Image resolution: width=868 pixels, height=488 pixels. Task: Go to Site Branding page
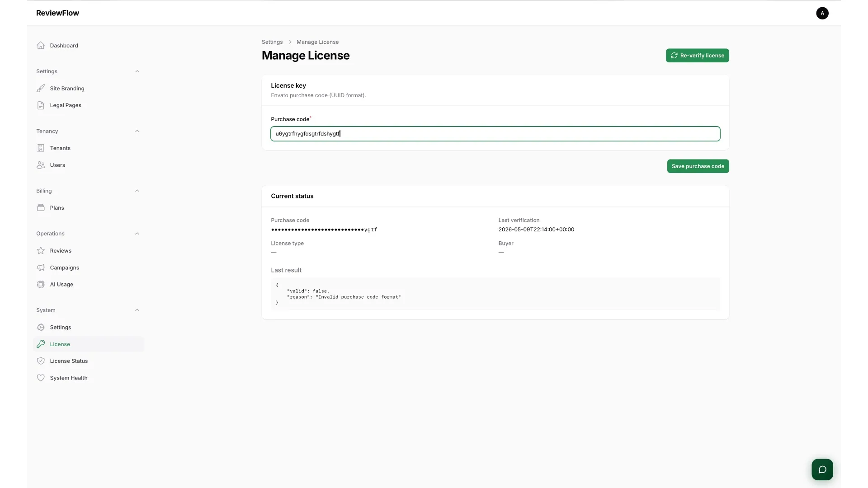pyautogui.click(x=89, y=89)
